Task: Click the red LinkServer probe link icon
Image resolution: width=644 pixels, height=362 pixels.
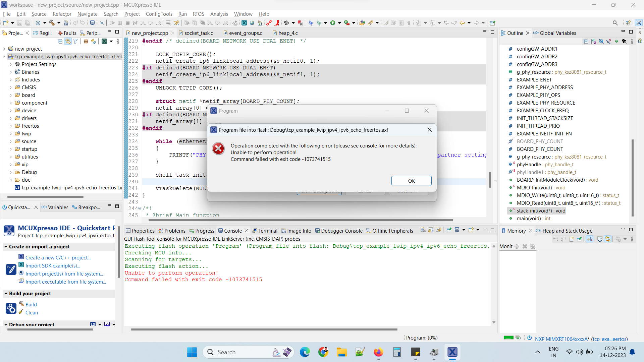Action: [x=269, y=23]
